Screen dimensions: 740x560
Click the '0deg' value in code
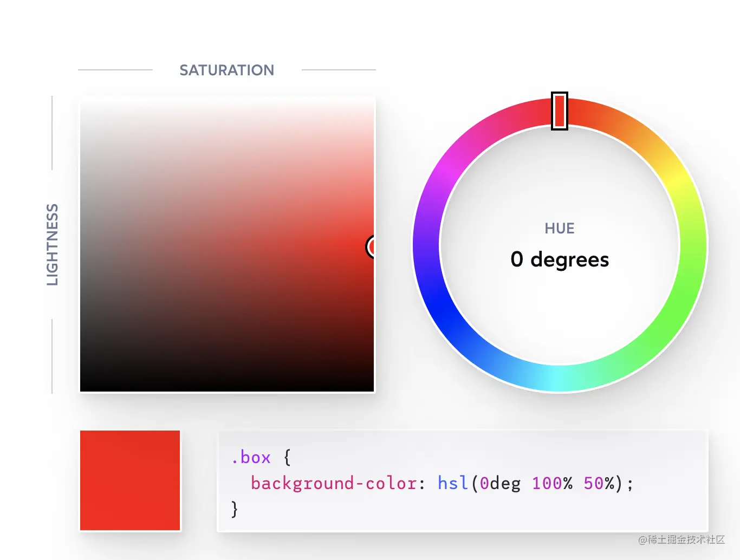click(500, 483)
